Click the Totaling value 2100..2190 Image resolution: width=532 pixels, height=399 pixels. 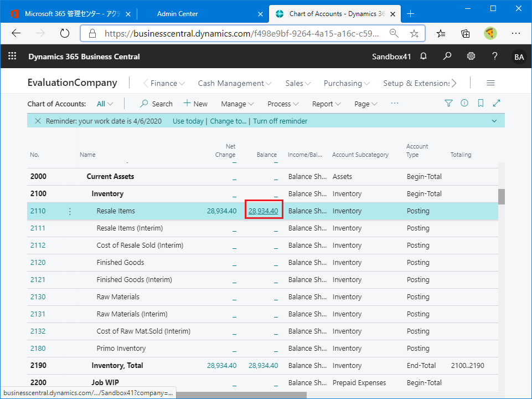(x=468, y=366)
